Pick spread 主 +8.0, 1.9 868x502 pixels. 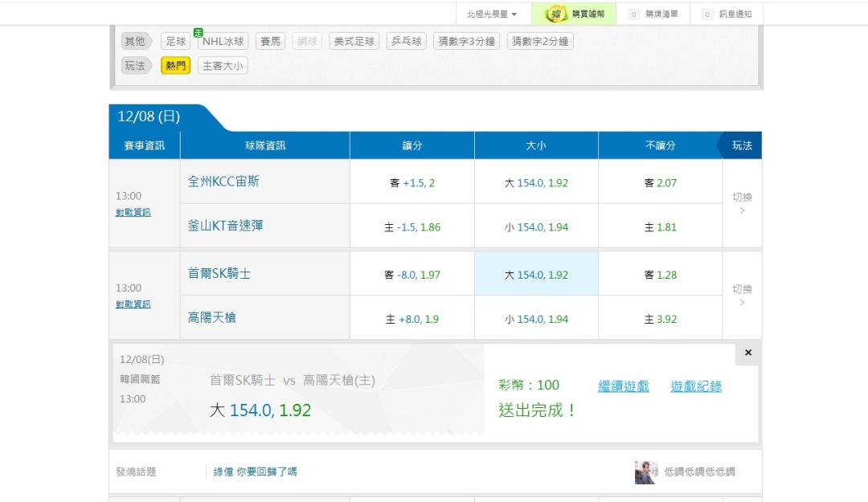(411, 319)
